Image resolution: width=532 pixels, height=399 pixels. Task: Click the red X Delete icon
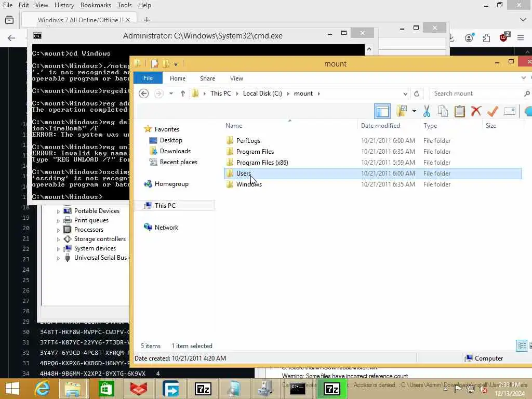476,111
